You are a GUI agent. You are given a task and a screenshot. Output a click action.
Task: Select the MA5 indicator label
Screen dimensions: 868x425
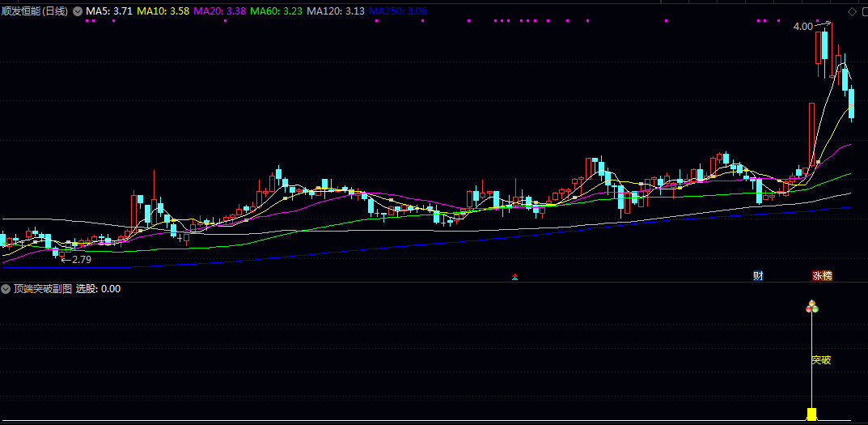[x=109, y=11]
